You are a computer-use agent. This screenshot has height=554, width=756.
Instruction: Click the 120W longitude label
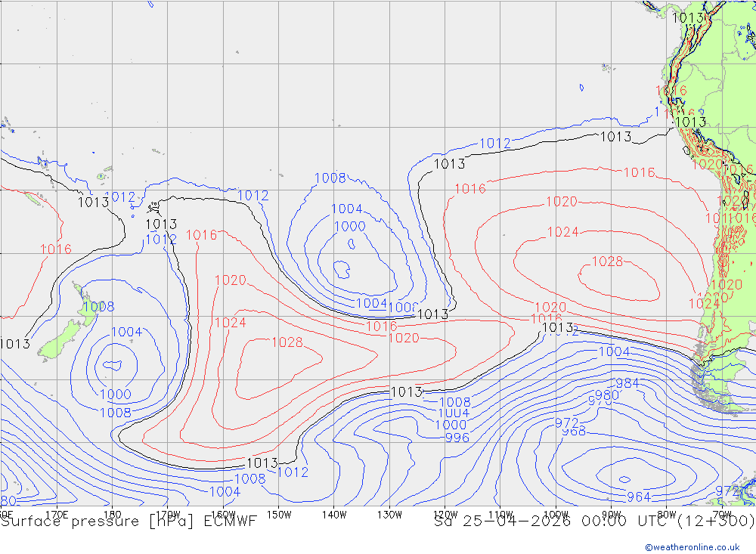[445, 515]
